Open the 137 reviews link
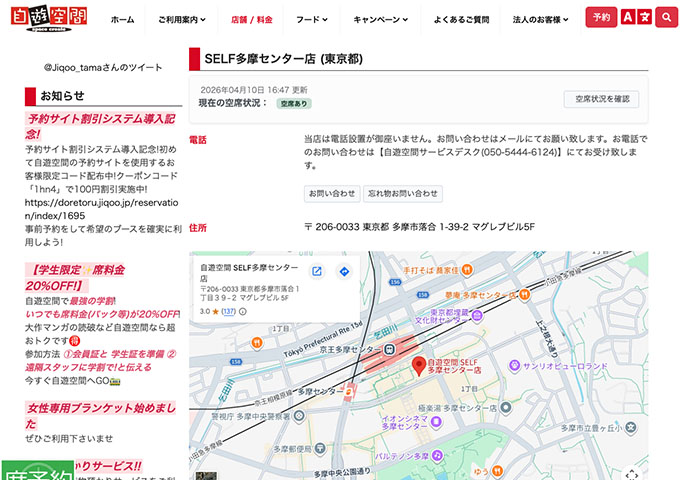Viewport: 680px width, 480px height. [x=229, y=311]
